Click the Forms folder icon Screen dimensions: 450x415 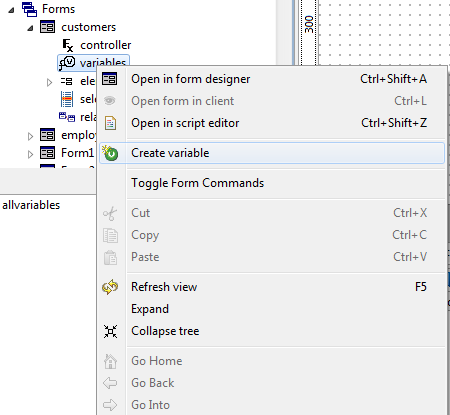pos(29,9)
